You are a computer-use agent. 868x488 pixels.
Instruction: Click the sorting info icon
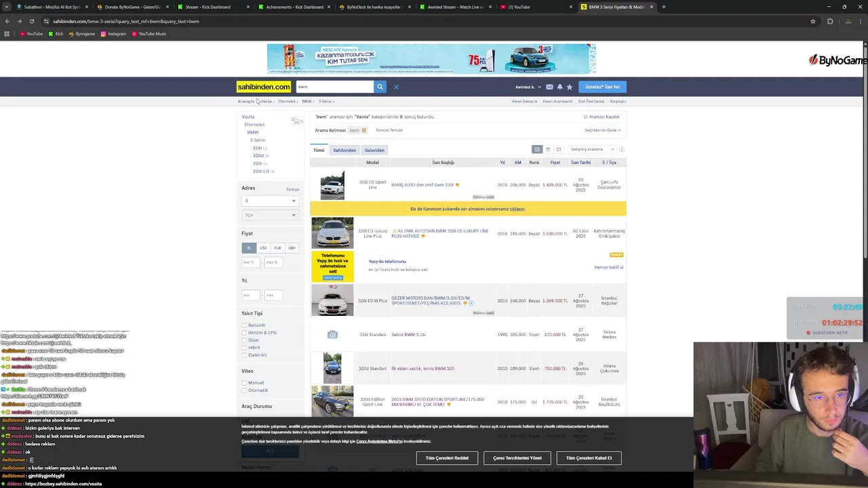621,149
